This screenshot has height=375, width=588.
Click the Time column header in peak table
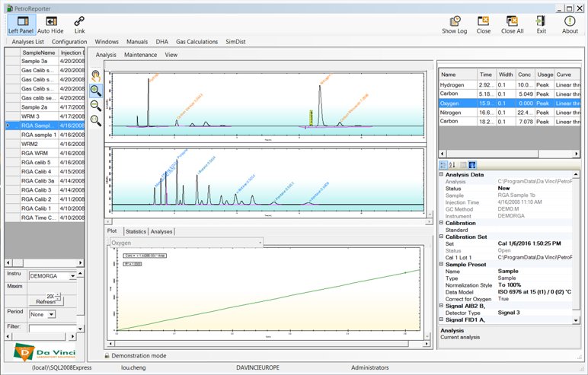click(486, 75)
